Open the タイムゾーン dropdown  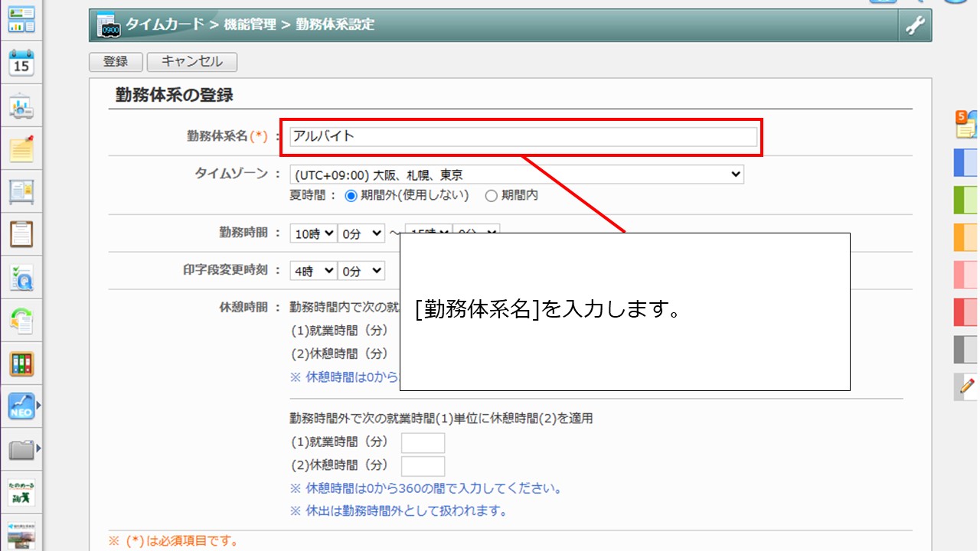pos(516,174)
